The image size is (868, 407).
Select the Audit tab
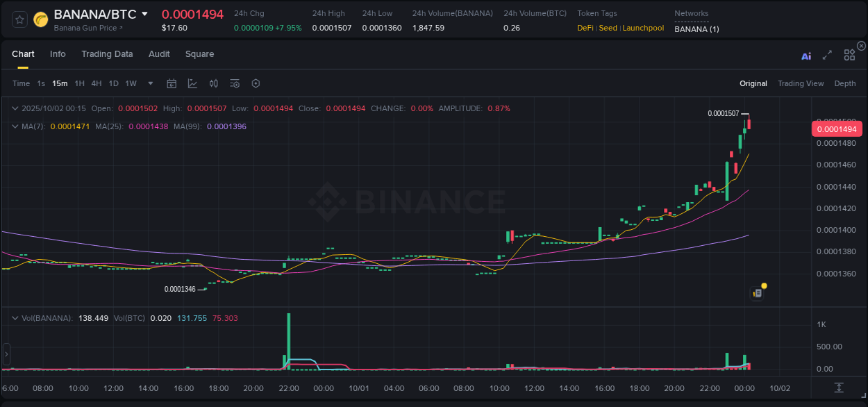pyautogui.click(x=159, y=53)
